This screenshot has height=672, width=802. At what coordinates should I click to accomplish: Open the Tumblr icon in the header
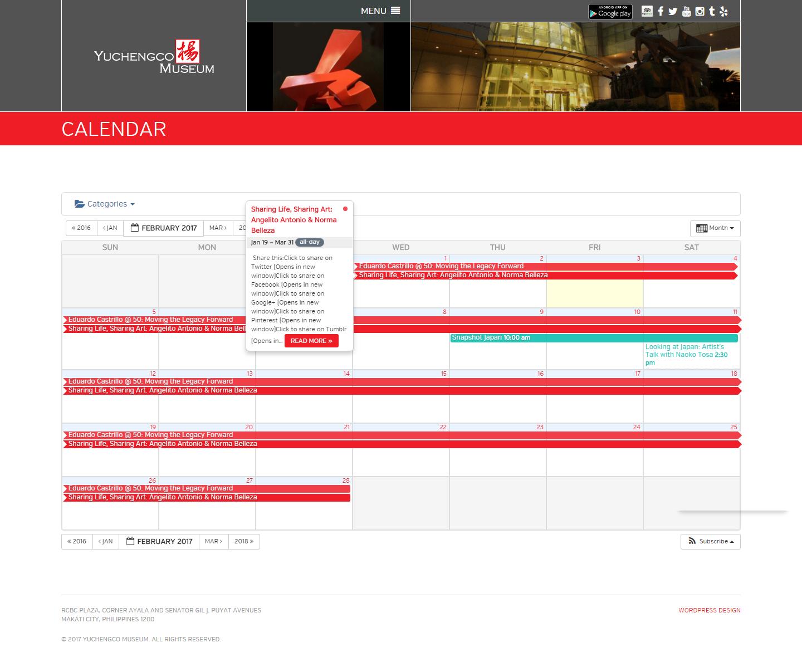[712, 11]
